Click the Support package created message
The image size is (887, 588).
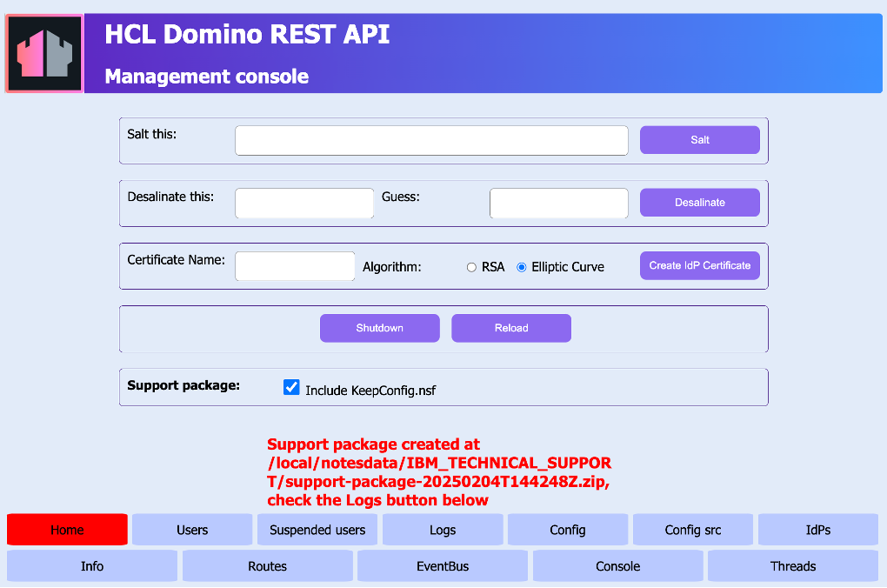(x=439, y=472)
